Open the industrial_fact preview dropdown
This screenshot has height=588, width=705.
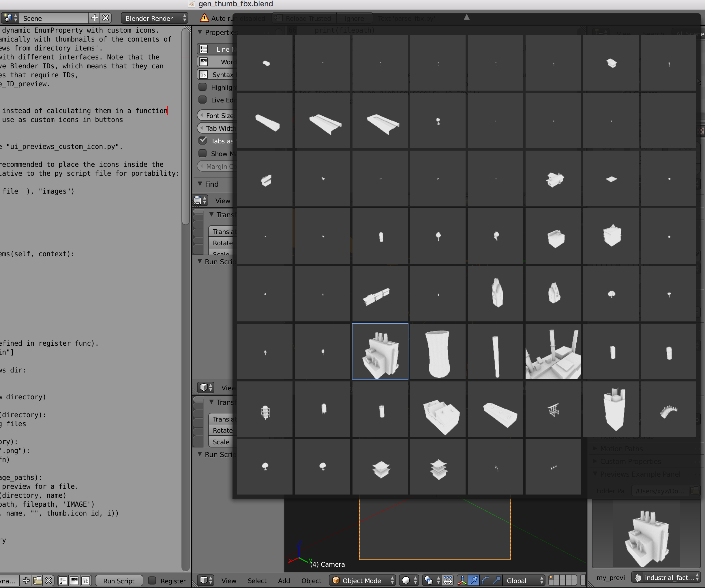coord(666,578)
